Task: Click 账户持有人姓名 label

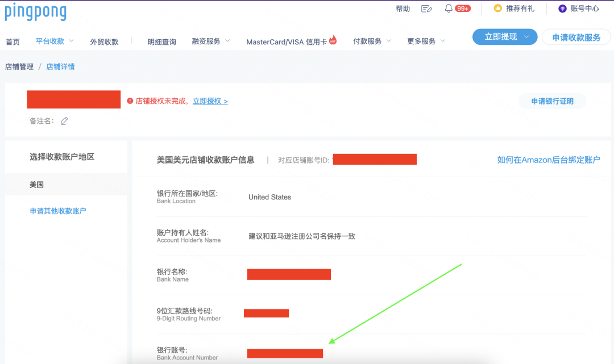Action: click(182, 233)
